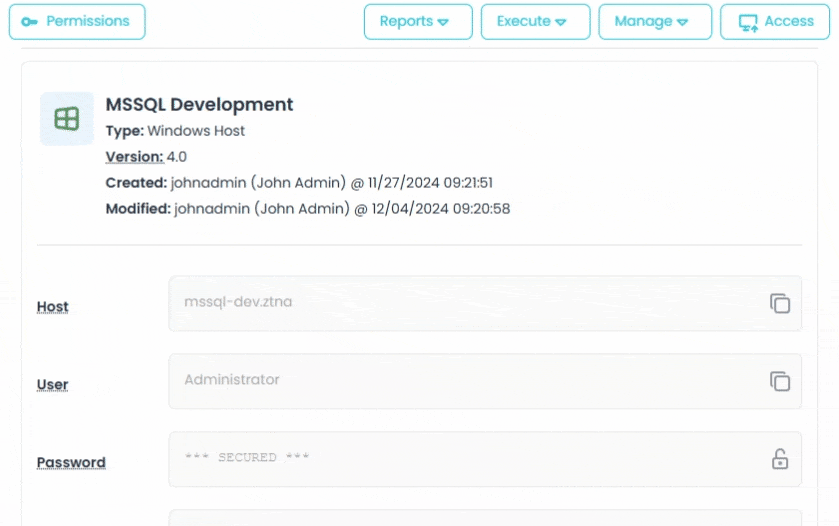
Task: Click the underlined Password label
Action: click(71, 463)
